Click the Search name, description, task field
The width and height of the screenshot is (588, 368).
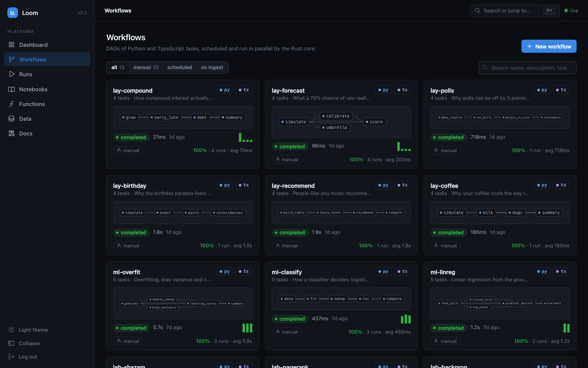coord(528,68)
